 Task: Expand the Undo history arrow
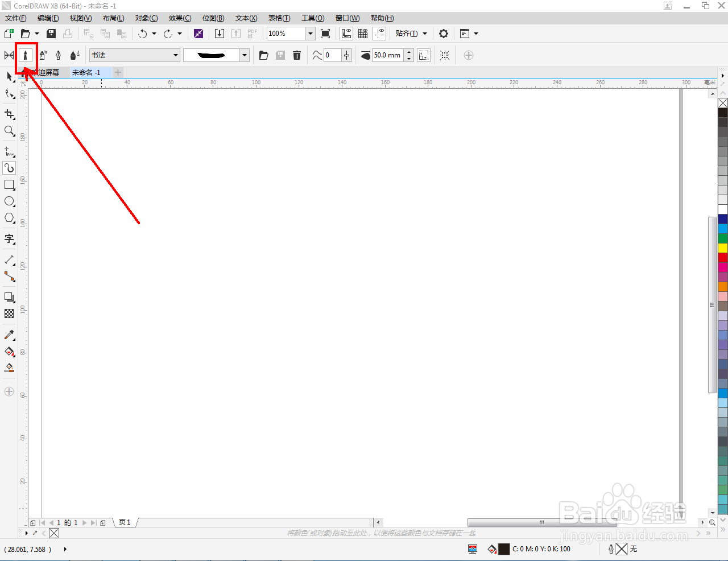[154, 34]
